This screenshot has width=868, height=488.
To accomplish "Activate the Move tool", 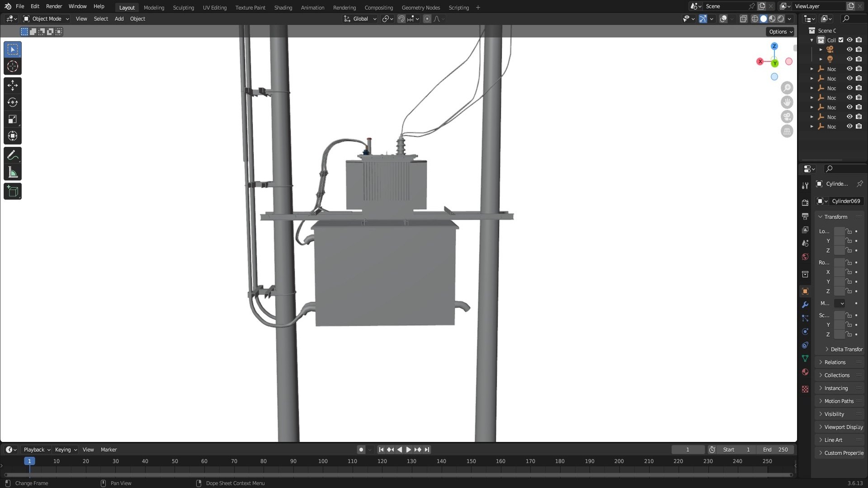I will click(x=13, y=85).
